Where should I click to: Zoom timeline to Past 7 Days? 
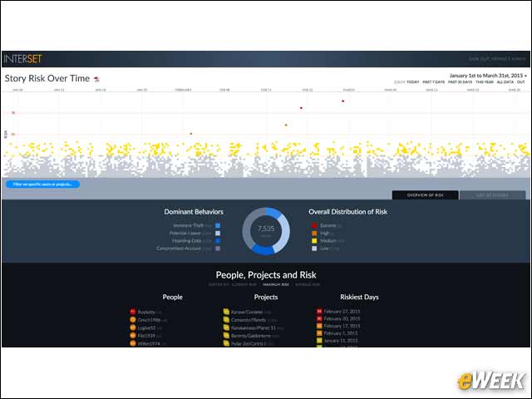point(433,82)
